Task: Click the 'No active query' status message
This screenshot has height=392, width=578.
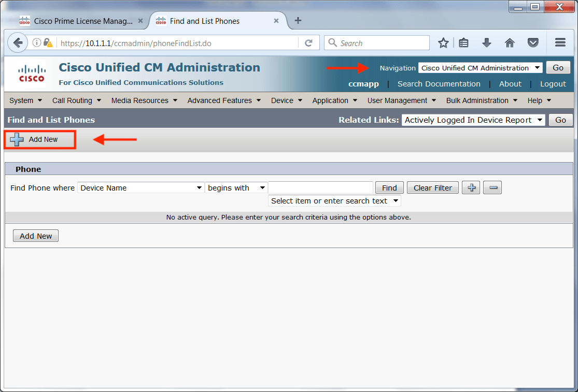Action: click(288, 217)
